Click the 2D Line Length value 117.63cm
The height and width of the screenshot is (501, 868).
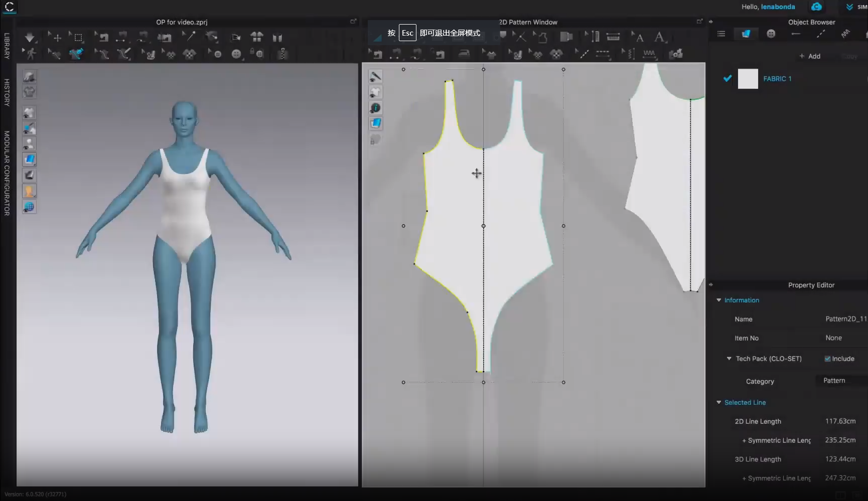coord(840,421)
